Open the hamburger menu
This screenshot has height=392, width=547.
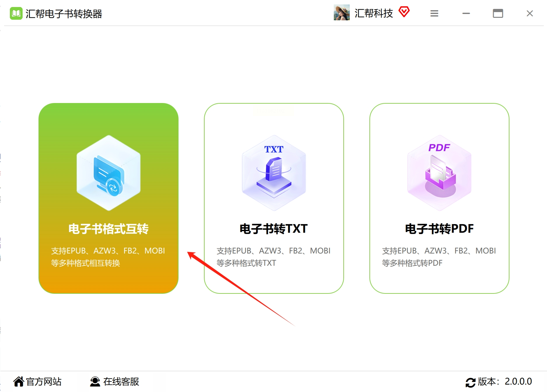pyautogui.click(x=434, y=13)
